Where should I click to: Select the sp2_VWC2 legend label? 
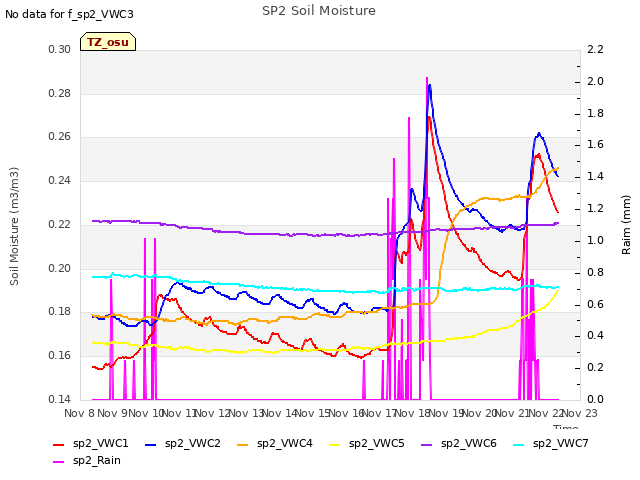pyautogui.click(x=193, y=444)
